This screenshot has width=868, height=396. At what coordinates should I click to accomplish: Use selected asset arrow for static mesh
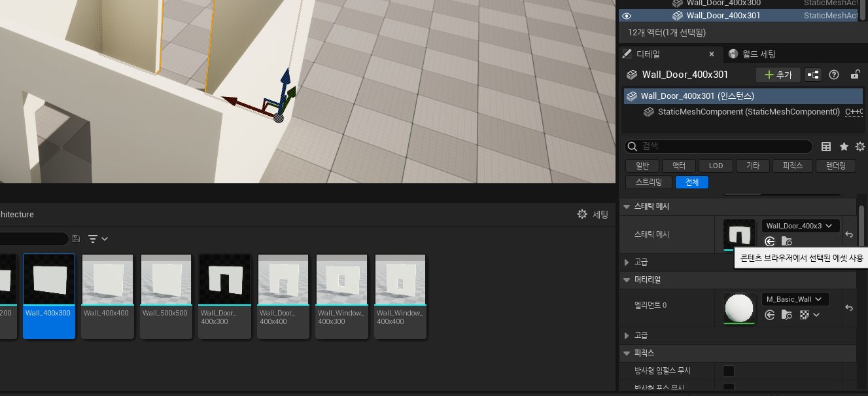(x=770, y=242)
